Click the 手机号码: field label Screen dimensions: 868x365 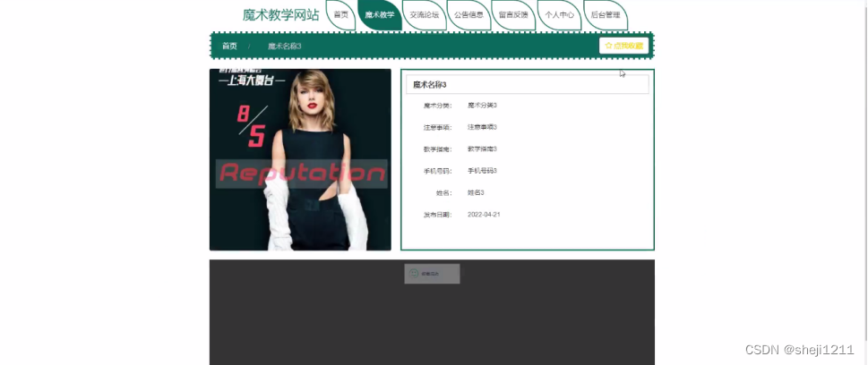438,172
